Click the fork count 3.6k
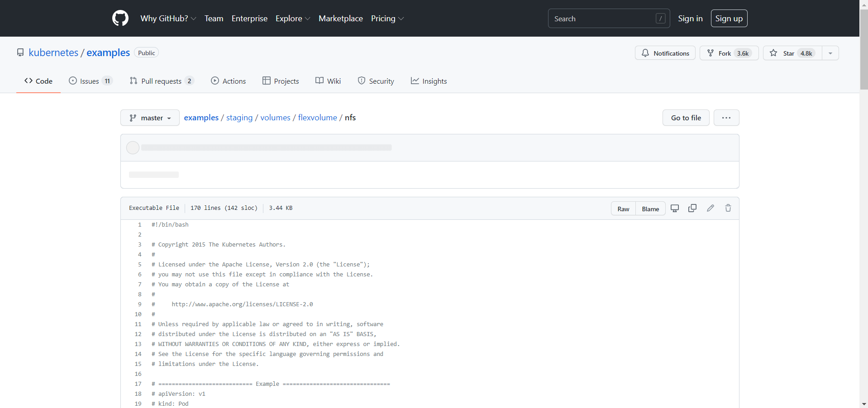The width and height of the screenshot is (868, 408). tap(743, 53)
